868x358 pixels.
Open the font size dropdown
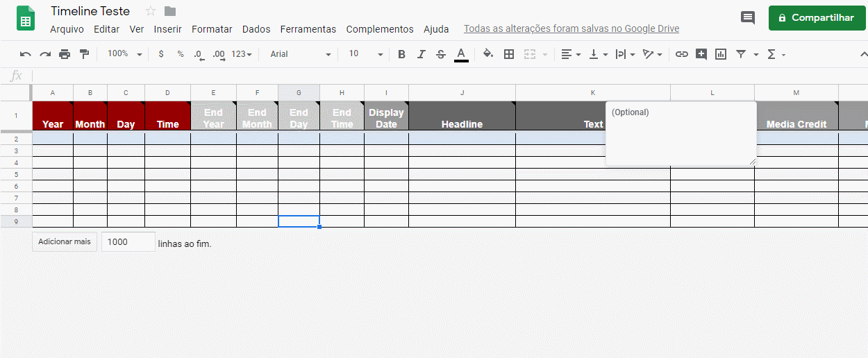[x=365, y=54]
